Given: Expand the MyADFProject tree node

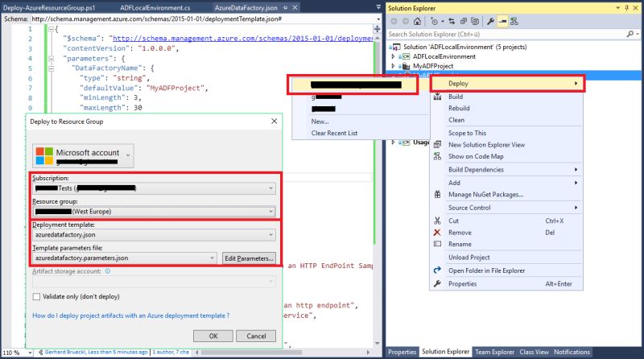Looking at the screenshot, I should point(393,66).
